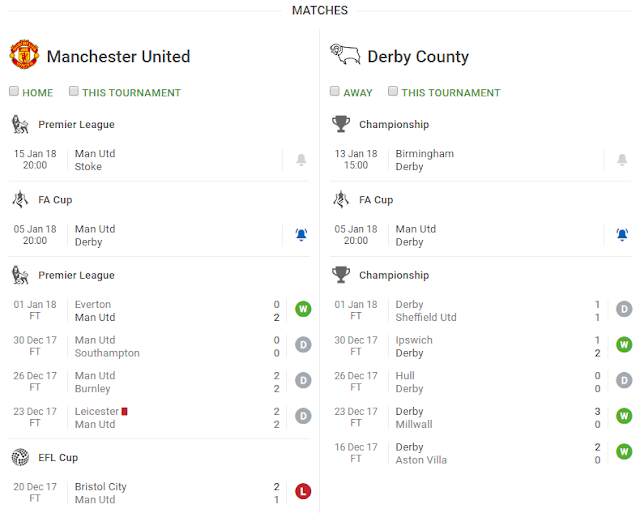
Task: Open the Manchester United team name link
Action: click(118, 56)
